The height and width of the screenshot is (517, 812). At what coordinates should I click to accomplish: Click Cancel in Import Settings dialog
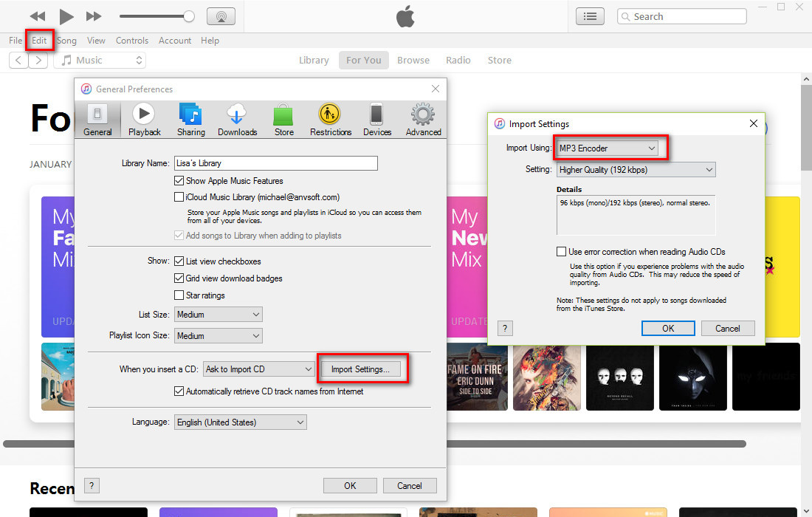coord(728,328)
